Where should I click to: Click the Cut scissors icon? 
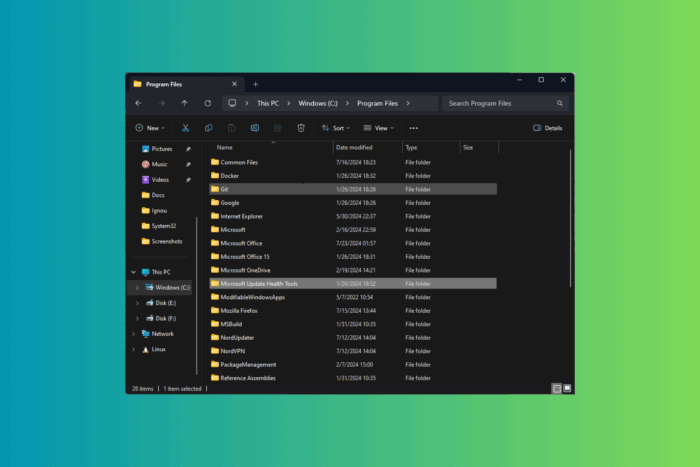(x=185, y=128)
